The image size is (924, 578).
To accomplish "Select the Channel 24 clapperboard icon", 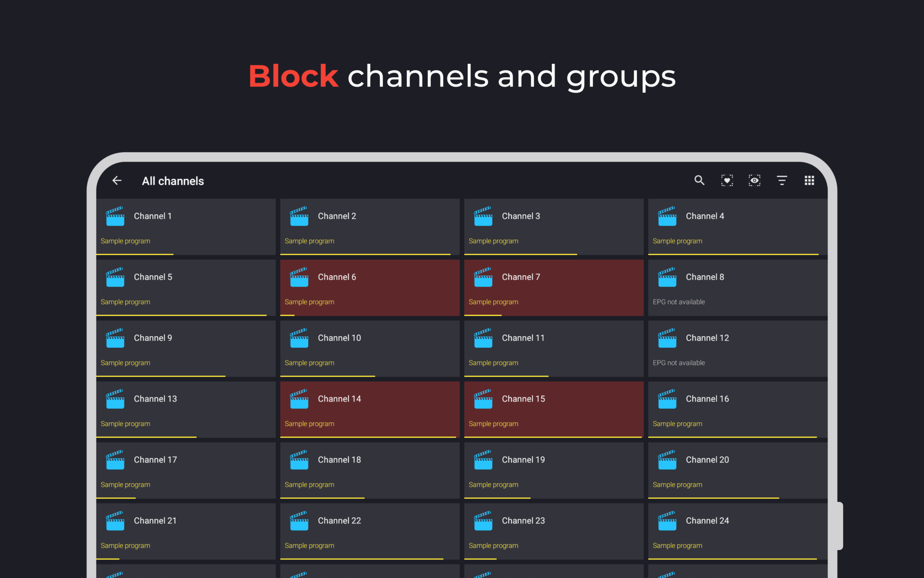I will pyautogui.click(x=667, y=521).
